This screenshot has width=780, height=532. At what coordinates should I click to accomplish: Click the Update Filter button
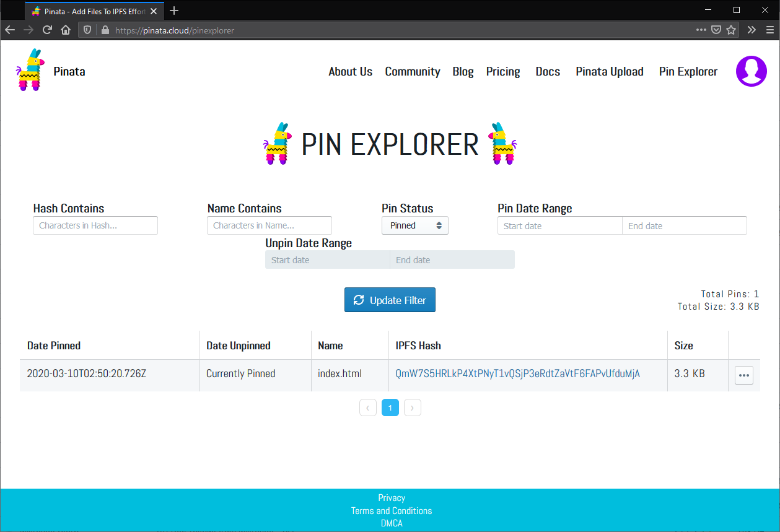(390, 300)
